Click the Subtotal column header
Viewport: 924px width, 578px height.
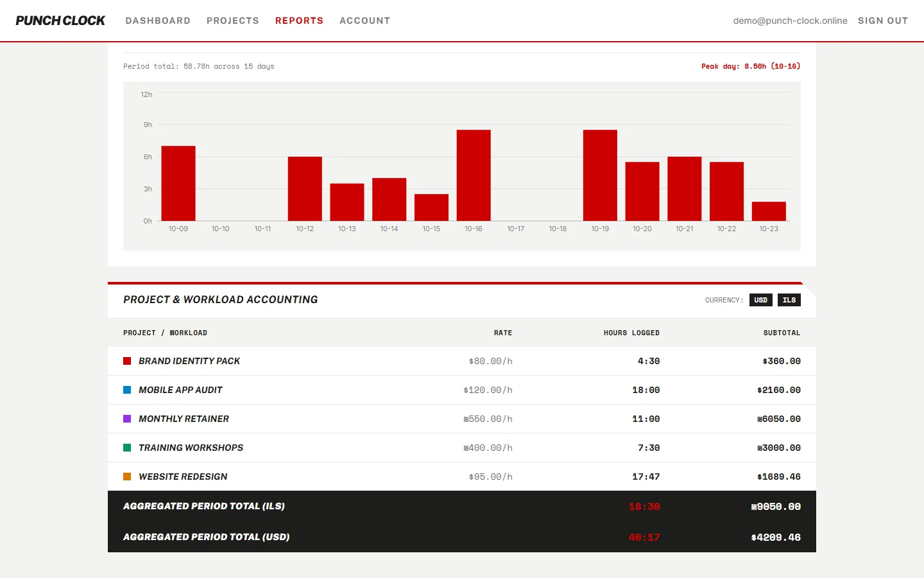[782, 333]
